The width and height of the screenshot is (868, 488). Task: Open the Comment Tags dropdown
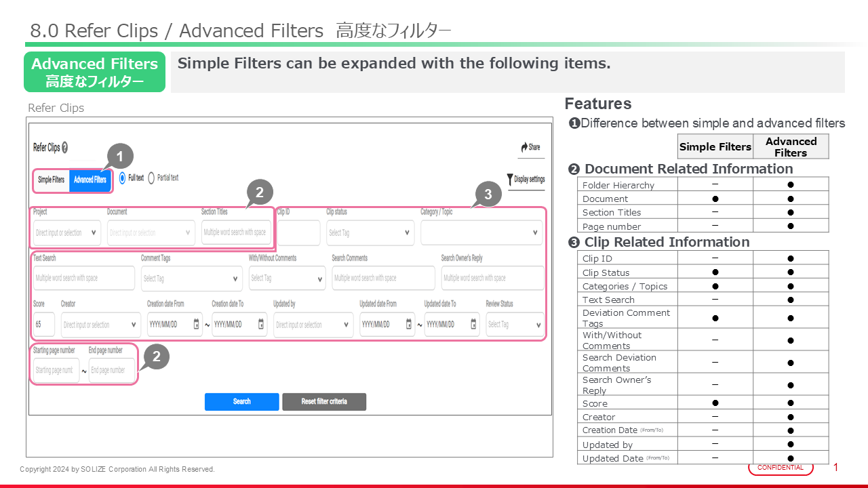191,279
